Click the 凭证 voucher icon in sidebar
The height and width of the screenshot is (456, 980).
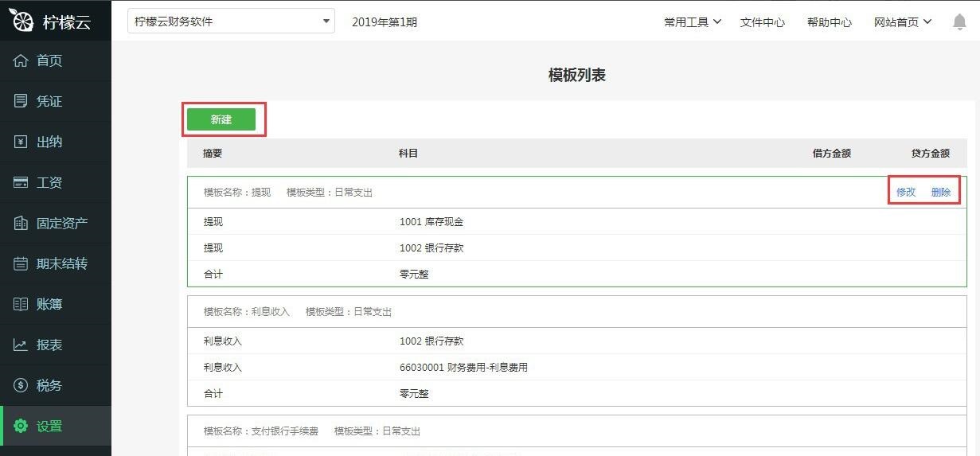pos(21,101)
